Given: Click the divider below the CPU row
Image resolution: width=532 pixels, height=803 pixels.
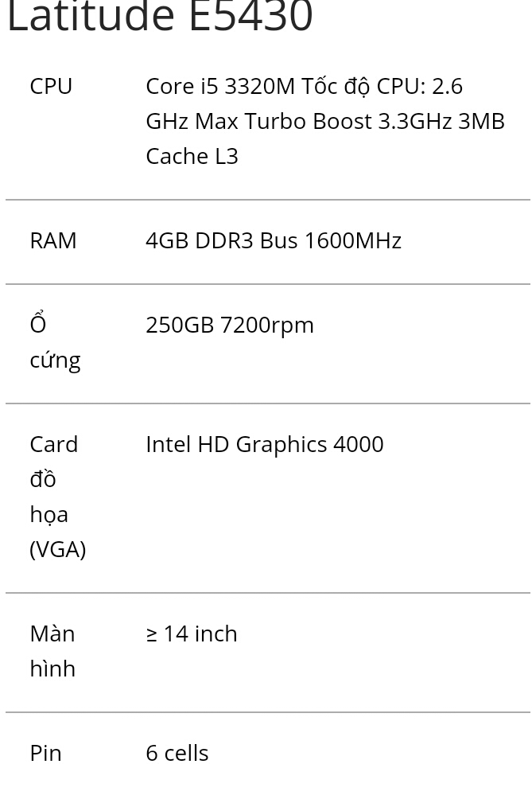Looking at the screenshot, I should (268, 200).
